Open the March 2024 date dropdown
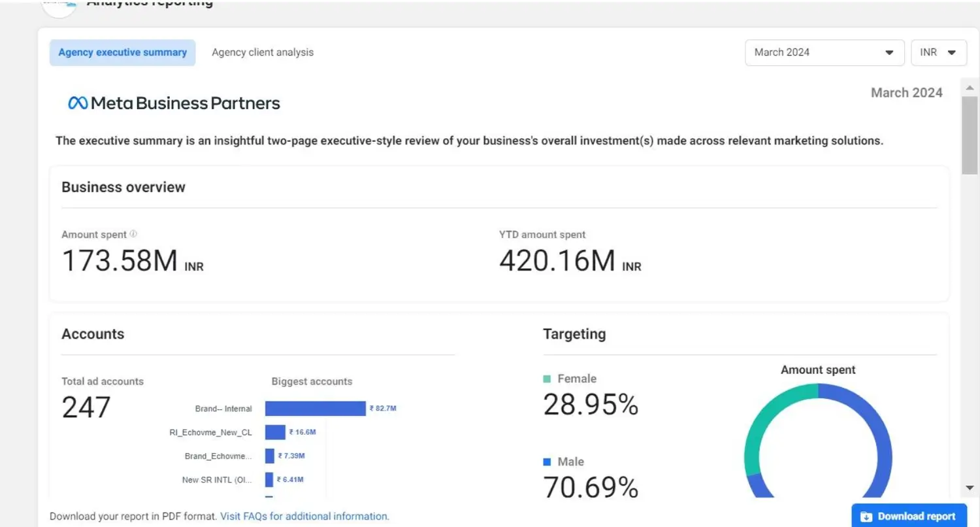The image size is (980, 527). pos(824,52)
